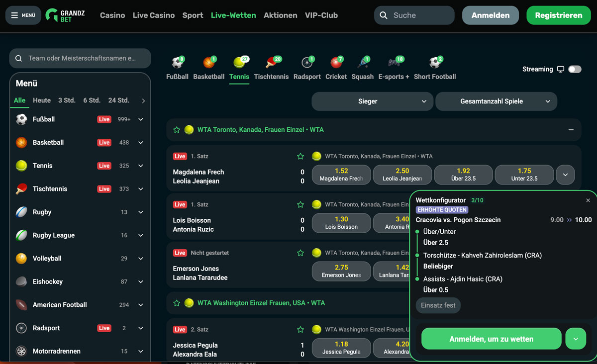
Task: Show more time filters arrow in Menü
Action: pyautogui.click(x=143, y=101)
